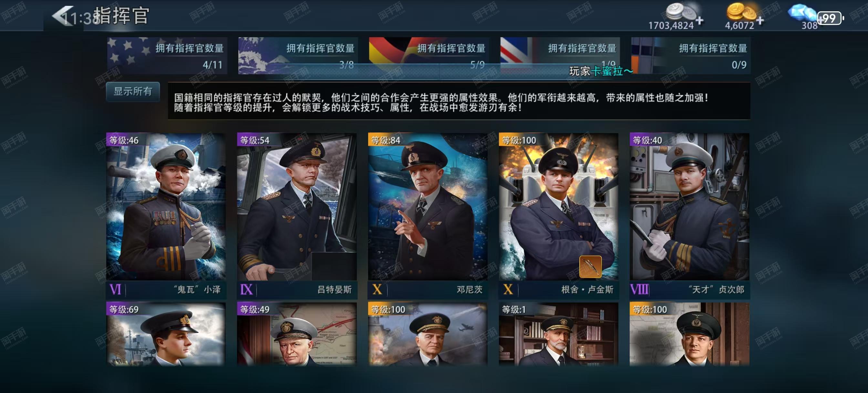Tap the gold coin stack icon
Viewport: 868px width, 393px height.
click(x=741, y=12)
